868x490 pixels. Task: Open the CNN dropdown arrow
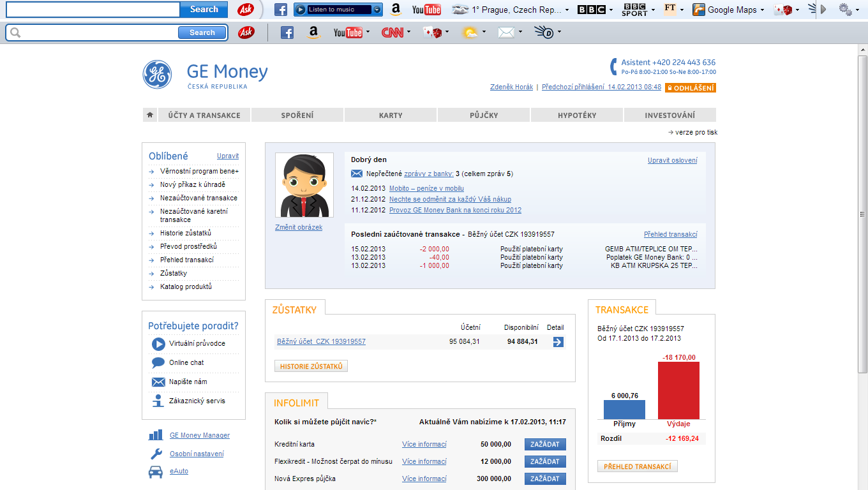(410, 31)
